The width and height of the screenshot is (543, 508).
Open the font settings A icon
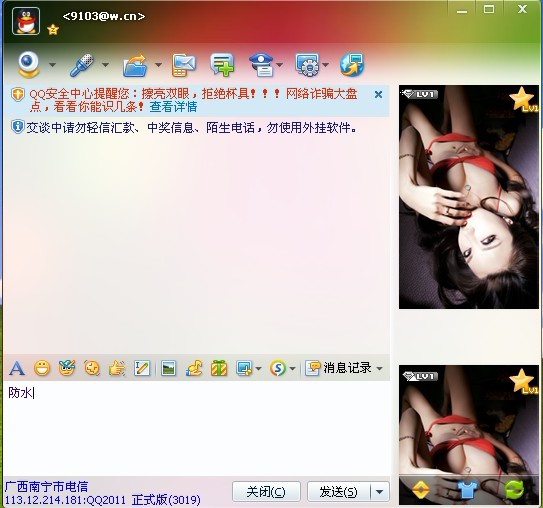pyautogui.click(x=17, y=368)
